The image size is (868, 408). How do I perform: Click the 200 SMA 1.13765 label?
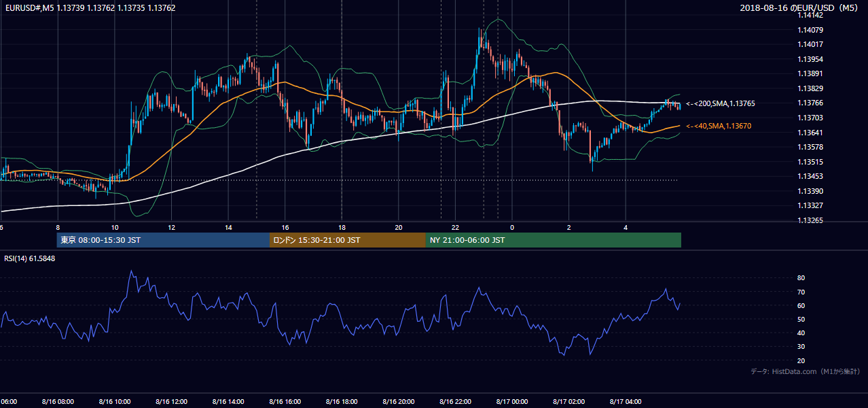coord(720,103)
